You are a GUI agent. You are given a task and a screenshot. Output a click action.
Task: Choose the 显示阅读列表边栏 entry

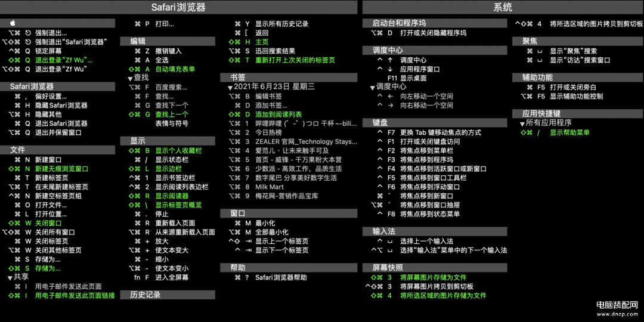(168, 187)
